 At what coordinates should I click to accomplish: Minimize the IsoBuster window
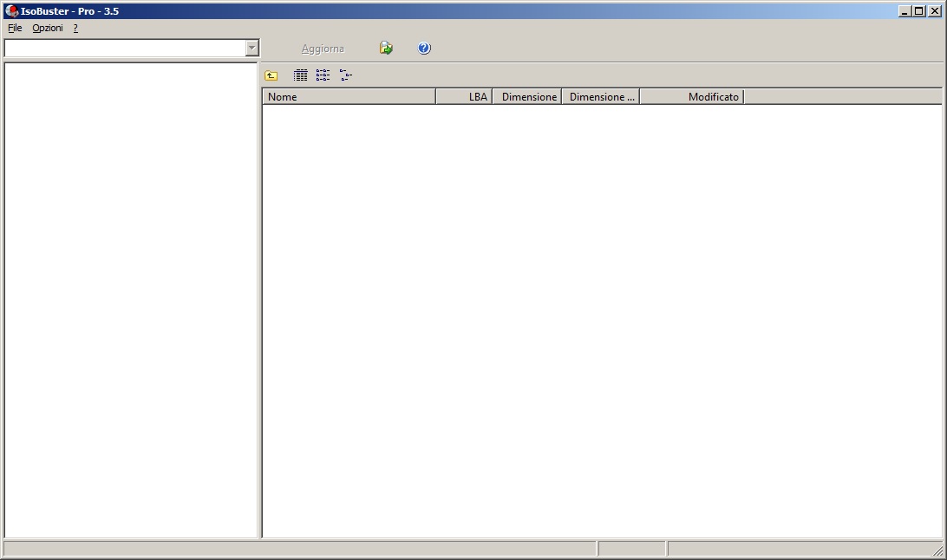(x=905, y=11)
